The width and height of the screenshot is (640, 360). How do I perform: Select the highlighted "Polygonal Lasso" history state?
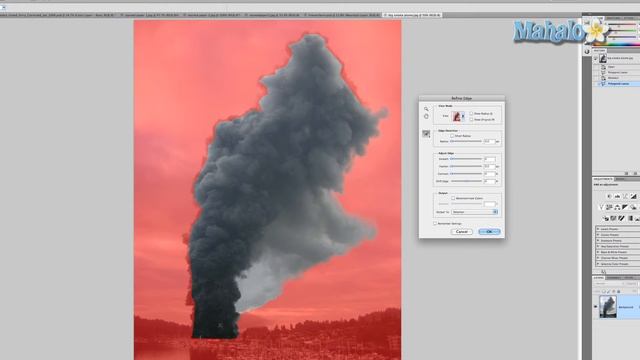pyautogui.click(x=616, y=84)
